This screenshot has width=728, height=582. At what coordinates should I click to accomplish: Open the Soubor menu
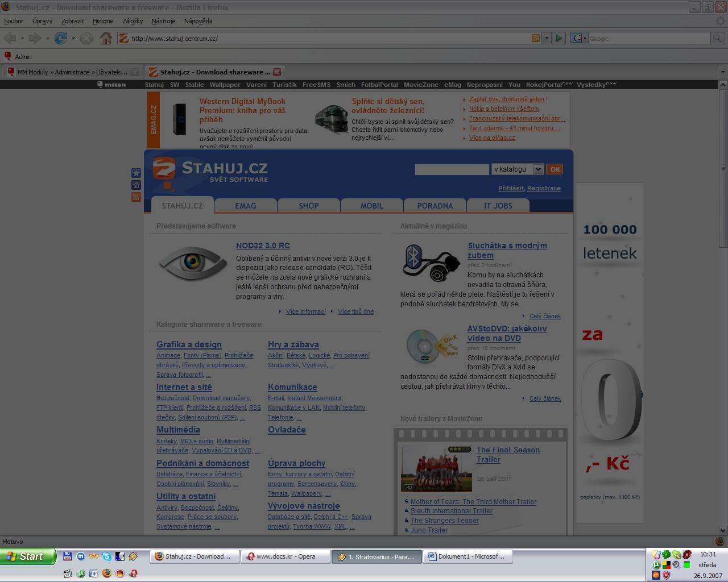click(x=14, y=21)
